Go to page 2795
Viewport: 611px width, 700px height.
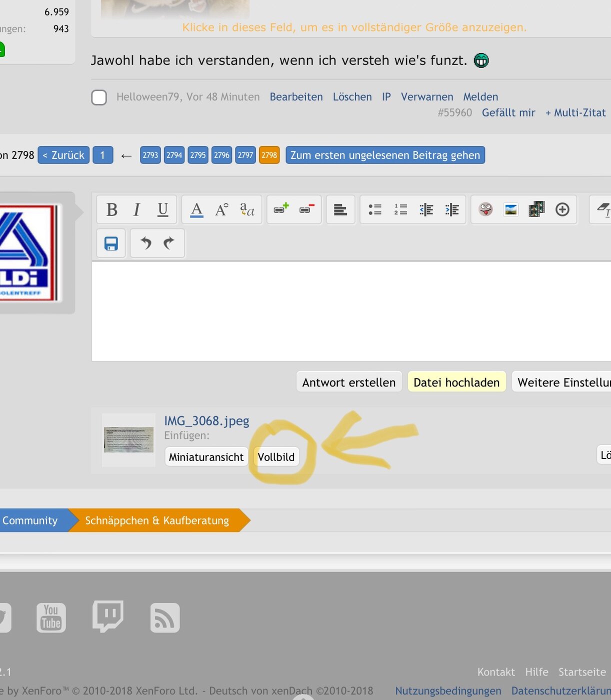coord(198,155)
